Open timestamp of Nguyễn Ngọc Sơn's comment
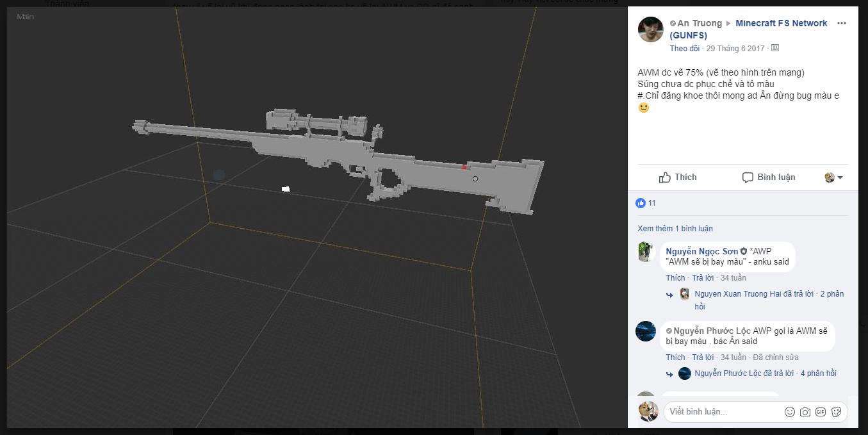This screenshot has height=435, width=868. coord(733,278)
